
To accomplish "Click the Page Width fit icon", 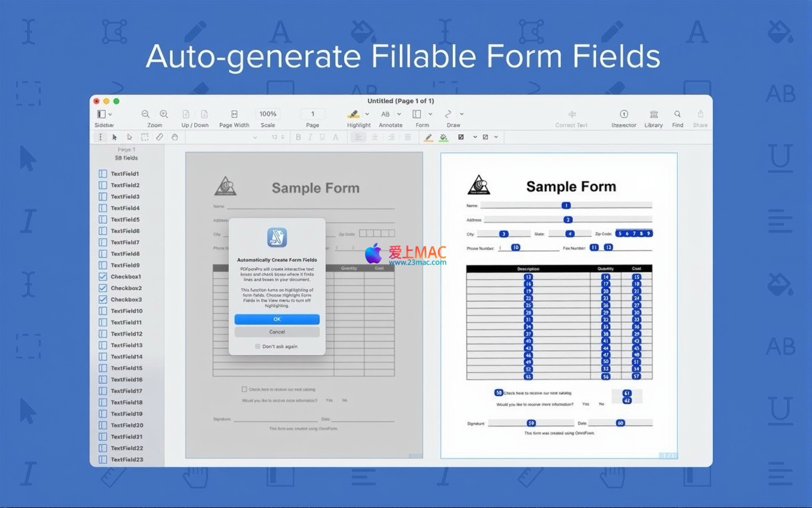I will (x=234, y=114).
